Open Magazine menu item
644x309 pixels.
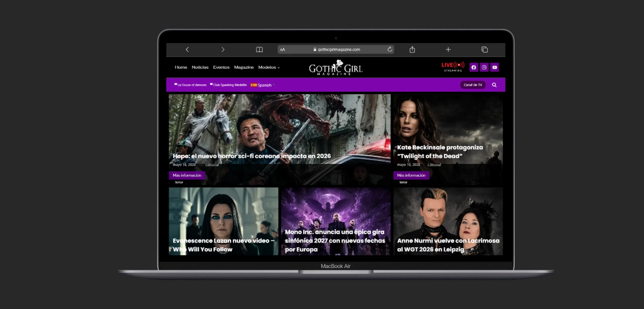[244, 67]
